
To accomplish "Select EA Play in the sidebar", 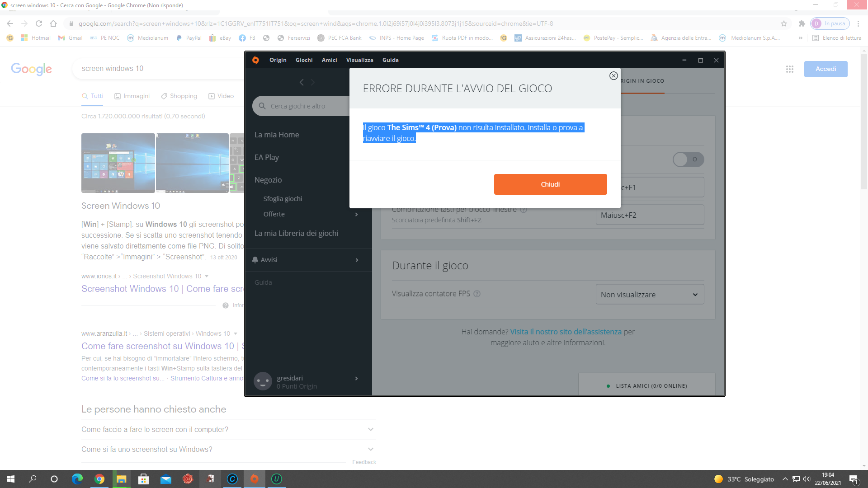I will coord(267,157).
